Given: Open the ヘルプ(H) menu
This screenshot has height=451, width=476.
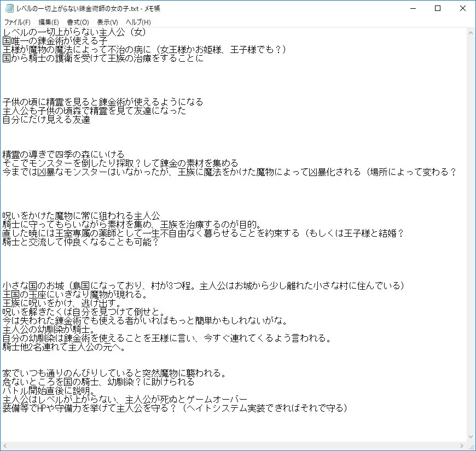Looking at the screenshot, I should pos(138,22).
